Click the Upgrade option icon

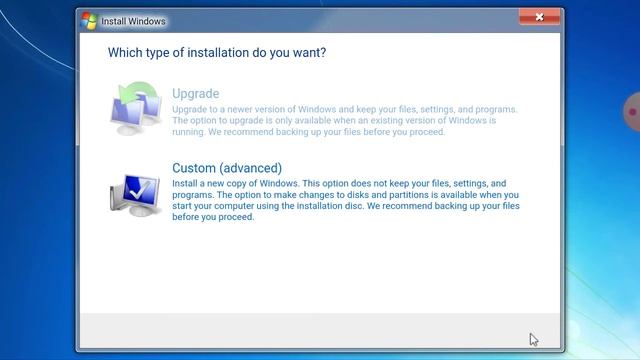(136, 109)
